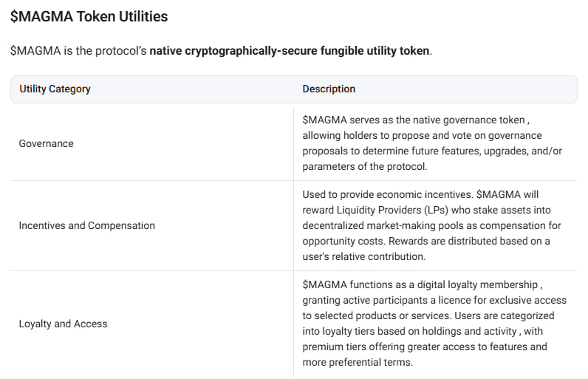Select the "Loyalty and Access" category cell

(x=63, y=324)
